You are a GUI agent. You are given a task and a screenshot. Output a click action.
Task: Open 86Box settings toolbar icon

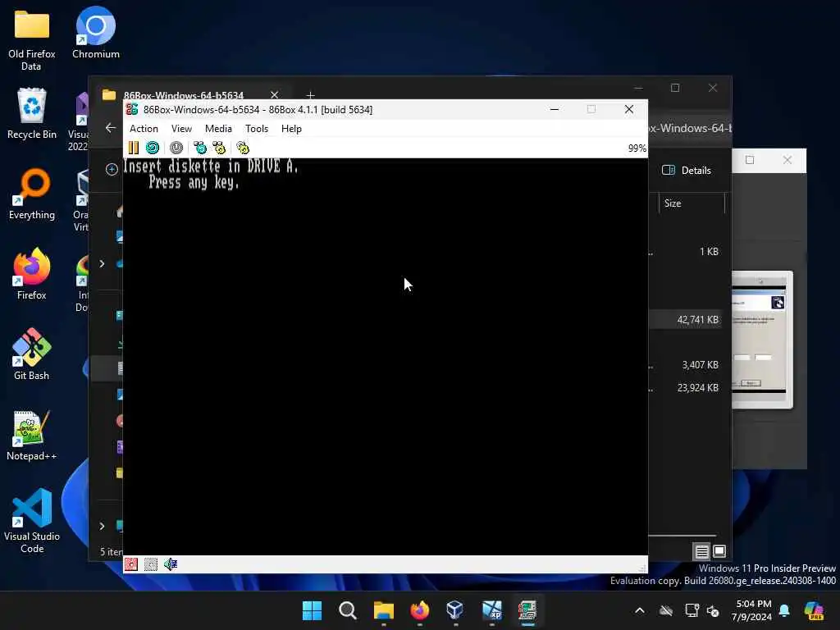pos(243,148)
